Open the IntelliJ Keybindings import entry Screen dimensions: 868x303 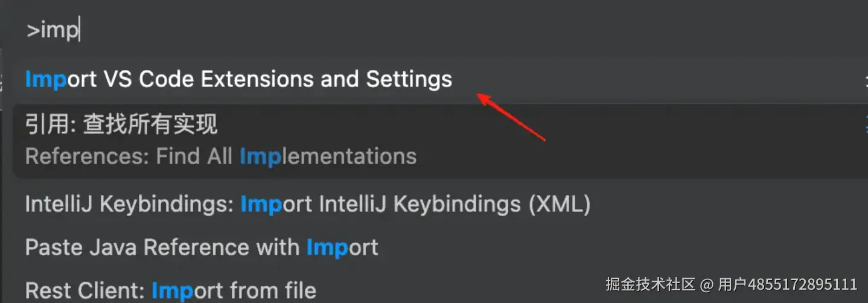[307, 205]
